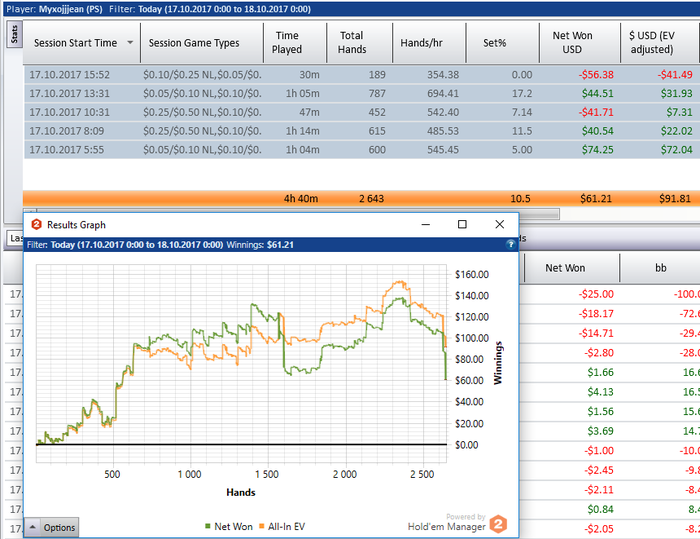This screenshot has width=700, height=539.
Task: Select session row 17.10.2017 15:52
Action: coord(362,75)
